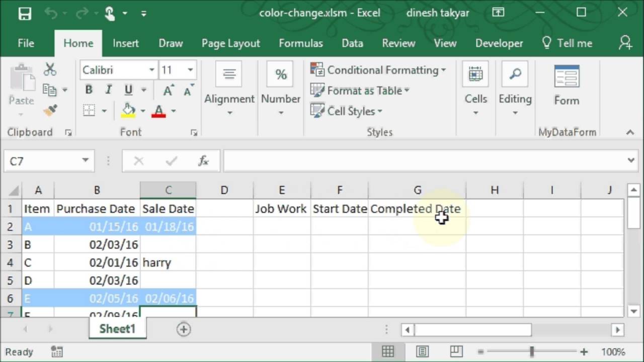Click the zoom slider handle
The width and height of the screenshot is (644, 362).
(532, 352)
